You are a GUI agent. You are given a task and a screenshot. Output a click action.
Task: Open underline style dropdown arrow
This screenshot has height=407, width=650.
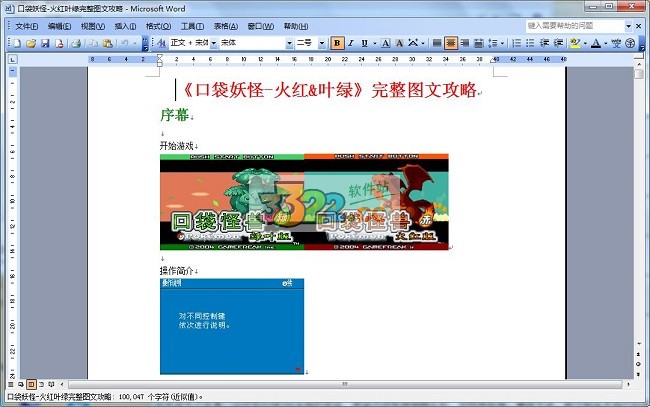click(x=374, y=43)
